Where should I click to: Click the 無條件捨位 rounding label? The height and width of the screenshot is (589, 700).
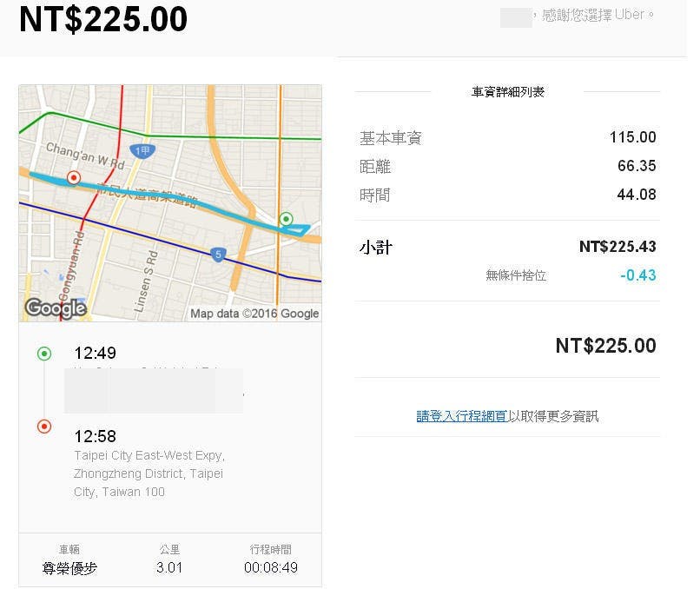point(516,275)
